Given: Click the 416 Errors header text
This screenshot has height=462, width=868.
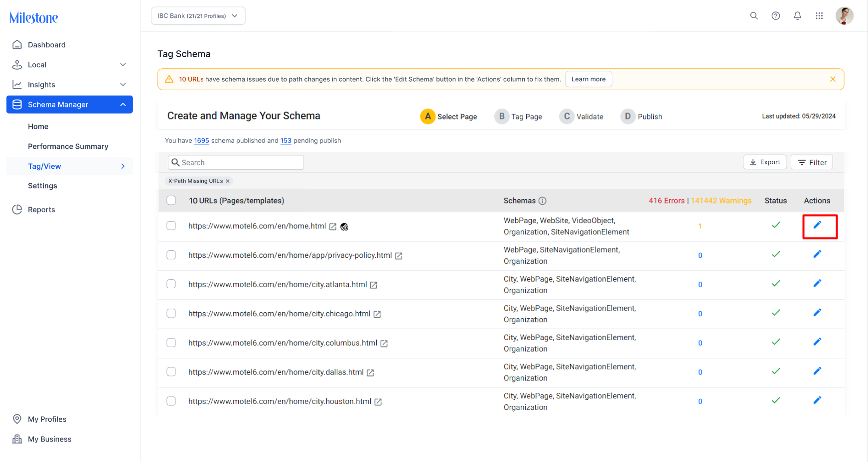Looking at the screenshot, I should [666, 201].
